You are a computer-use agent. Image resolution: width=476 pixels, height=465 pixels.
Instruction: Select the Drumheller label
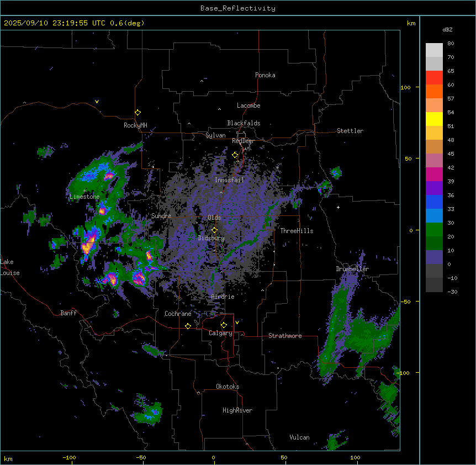[352, 269]
